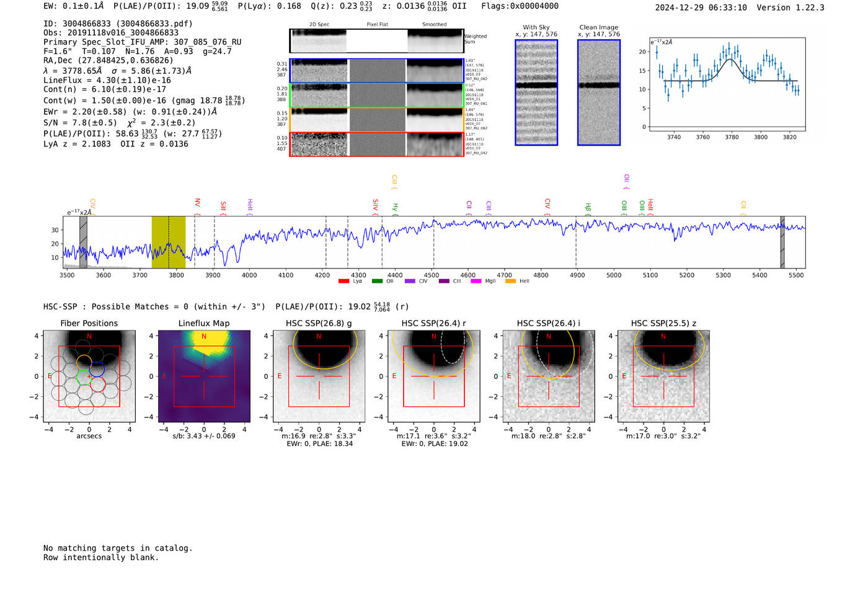This screenshot has width=868, height=591.
Task: Select the Weighted Sum 2D spectrum row
Action: 376,41
